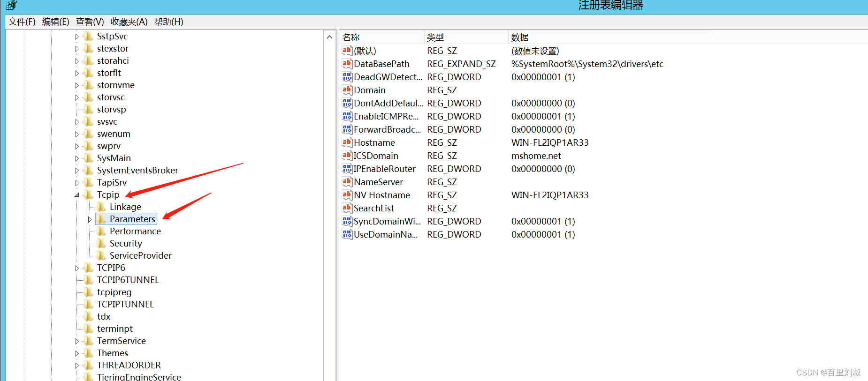Screen dimensions: 868x381
Task: Click the tree scrollbar up arrow
Action: [329, 37]
